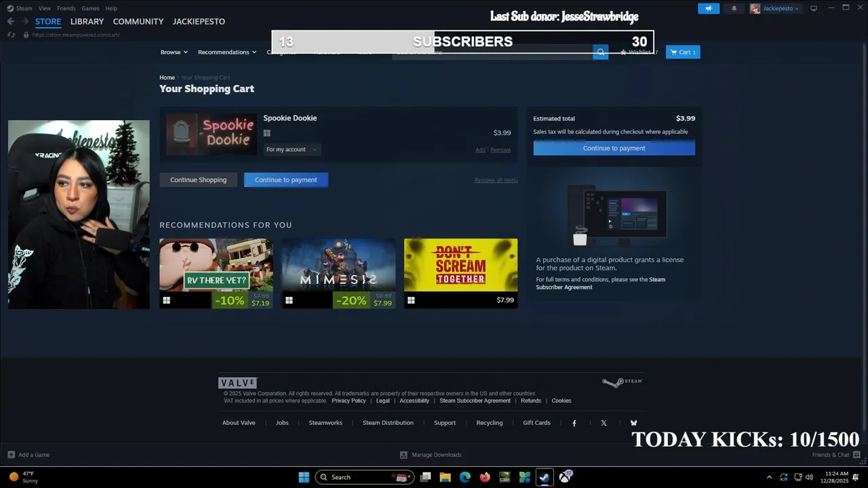Open Steamworks footer link
Screen dimensions: 868x488
click(x=325, y=423)
